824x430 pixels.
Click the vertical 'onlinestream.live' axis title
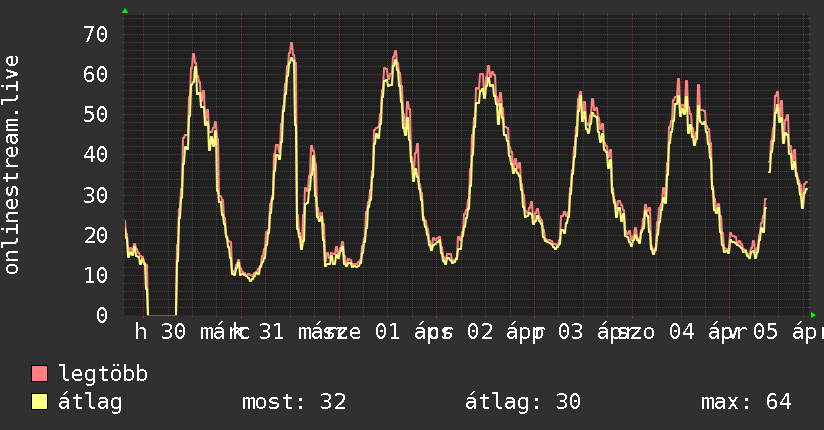point(12,165)
